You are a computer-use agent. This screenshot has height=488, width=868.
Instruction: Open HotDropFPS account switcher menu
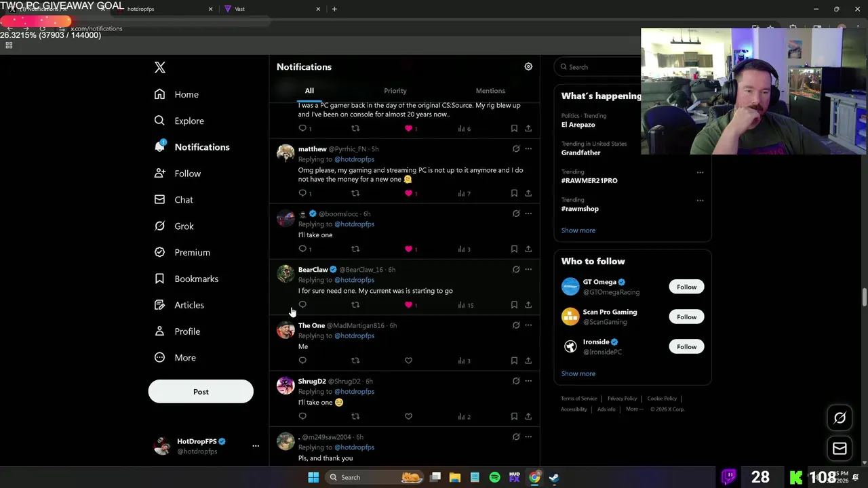tap(256, 446)
